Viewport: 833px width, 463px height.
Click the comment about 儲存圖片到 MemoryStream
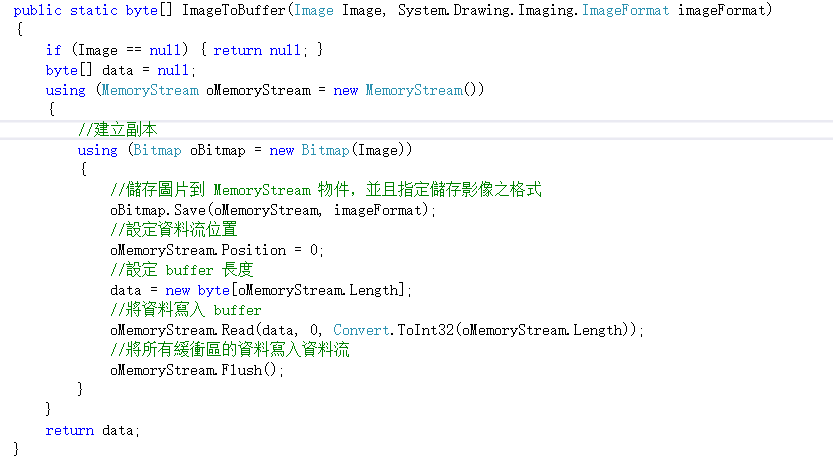326,190
